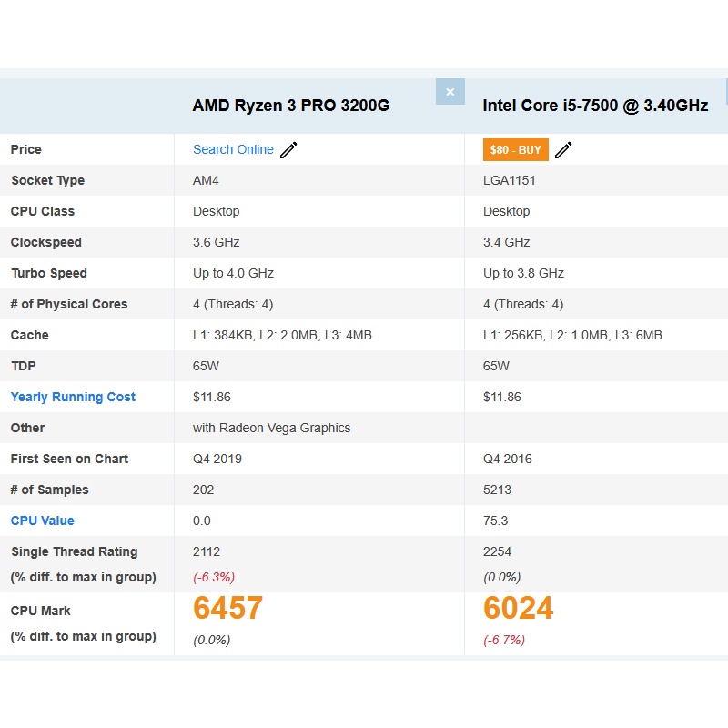The width and height of the screenshot is (728, 728).
Task: Click the 75.3 CPU value cell
Action: [495, 521]
